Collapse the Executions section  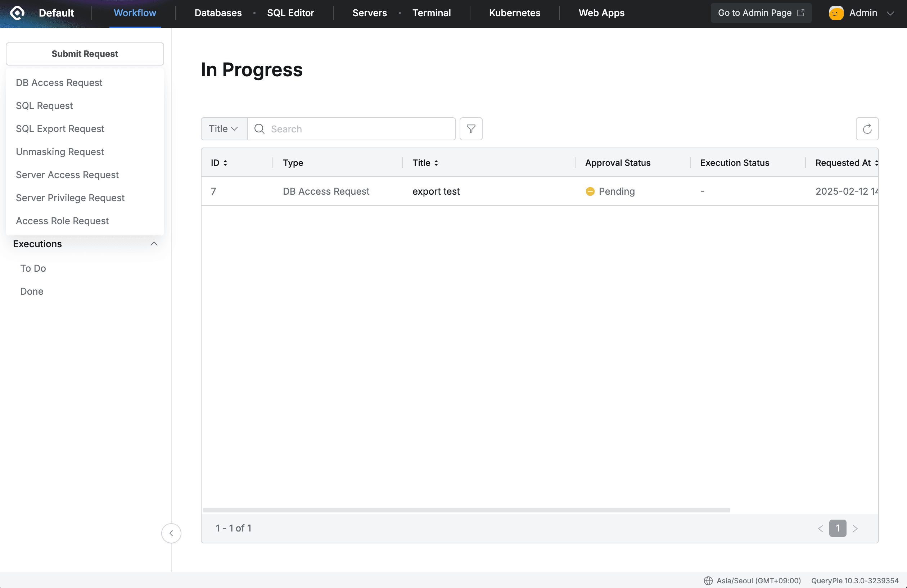[154, 244]
